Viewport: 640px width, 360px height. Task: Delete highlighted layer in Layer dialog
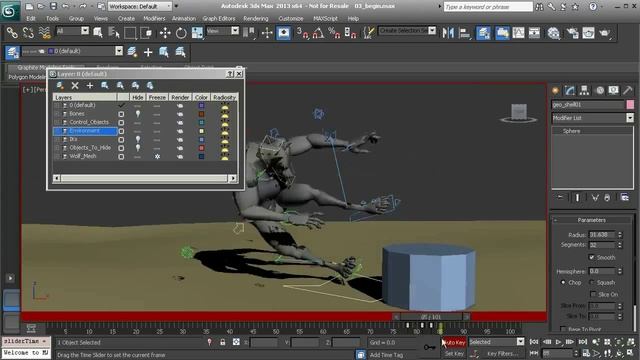coord(75,85)
